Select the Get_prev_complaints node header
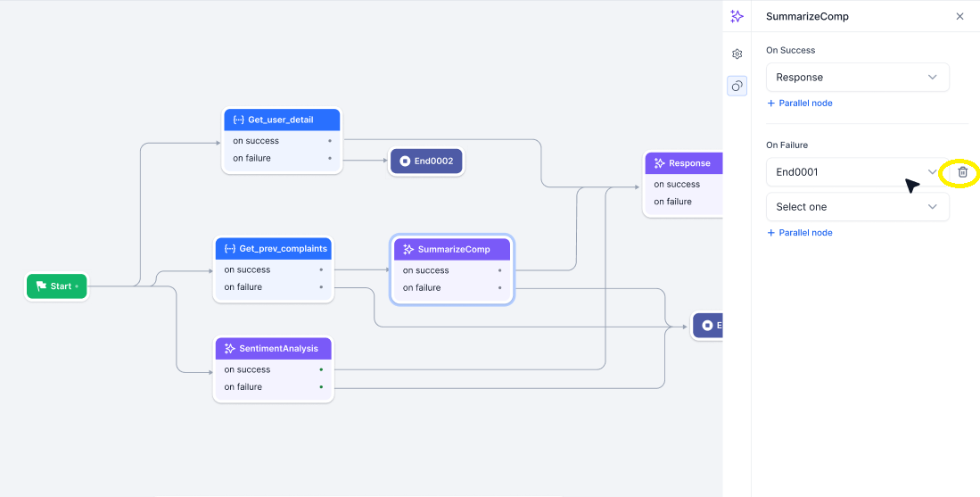This screenshot has width=980, height=497. click(273, 248)
